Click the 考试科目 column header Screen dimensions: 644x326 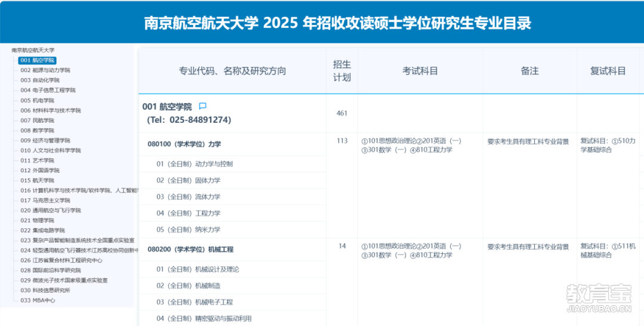pyautogui.click(x=420, y=71)
